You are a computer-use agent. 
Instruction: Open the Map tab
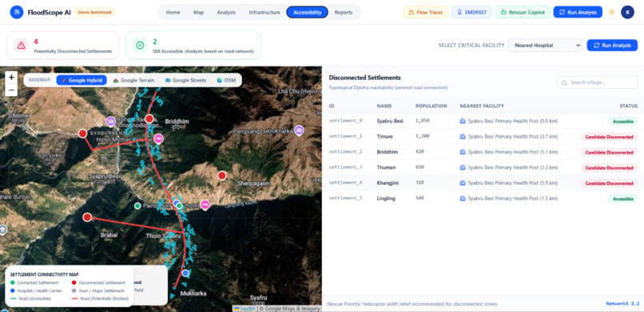tap(198, 12)
